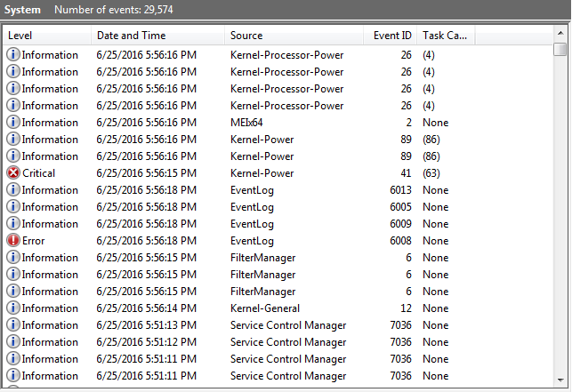
Task: Sort events by the Source column header
Action: (294, 36)
